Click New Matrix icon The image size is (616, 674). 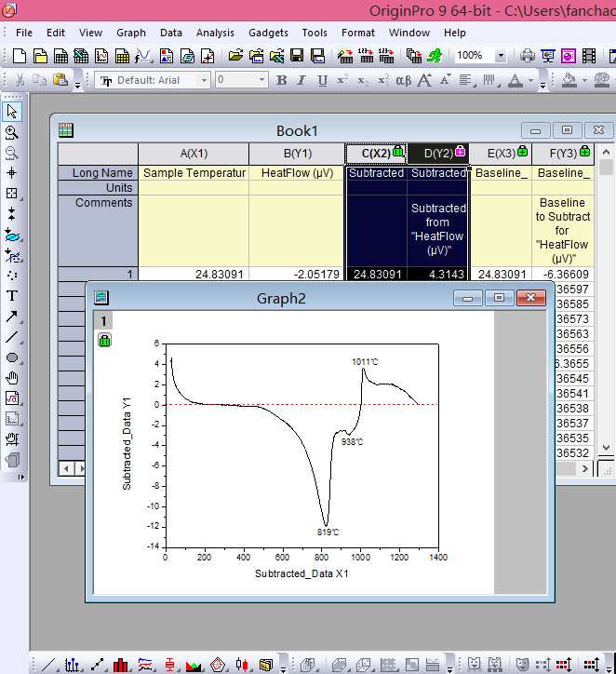pos(123,56)
